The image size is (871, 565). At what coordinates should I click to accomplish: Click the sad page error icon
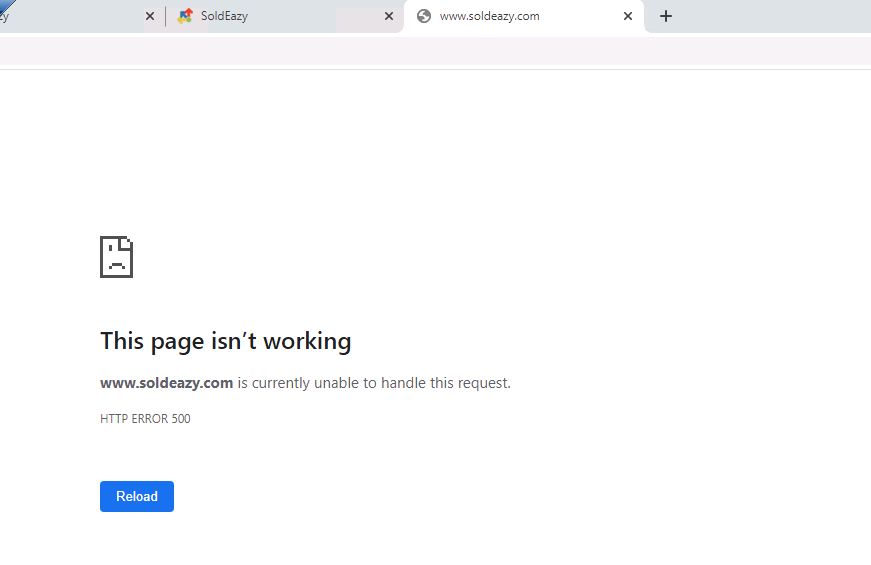coord(117,257)
